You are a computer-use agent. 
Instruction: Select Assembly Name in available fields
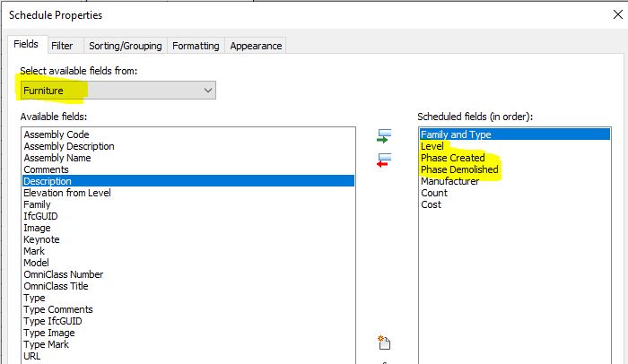tap(188, 158)
